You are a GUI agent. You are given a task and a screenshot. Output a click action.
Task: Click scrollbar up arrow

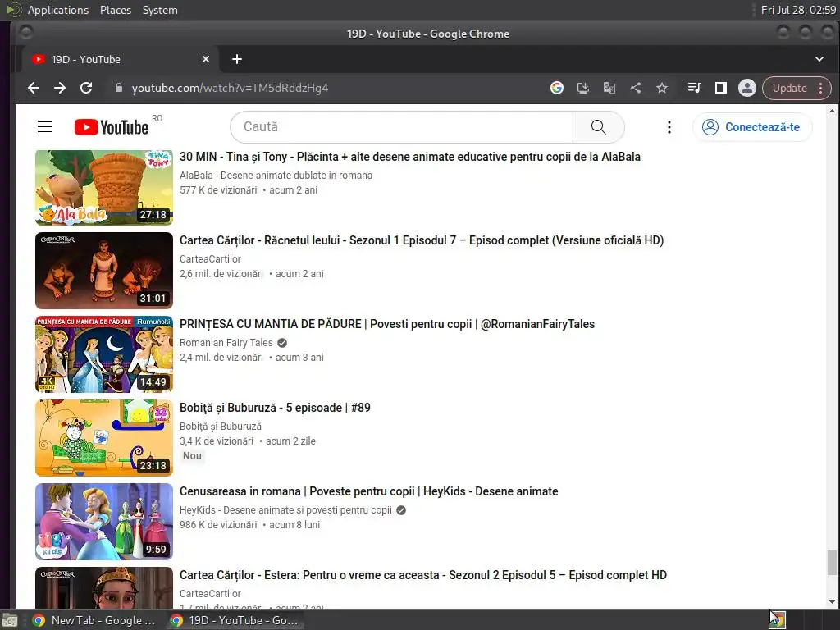coord(832,111)
